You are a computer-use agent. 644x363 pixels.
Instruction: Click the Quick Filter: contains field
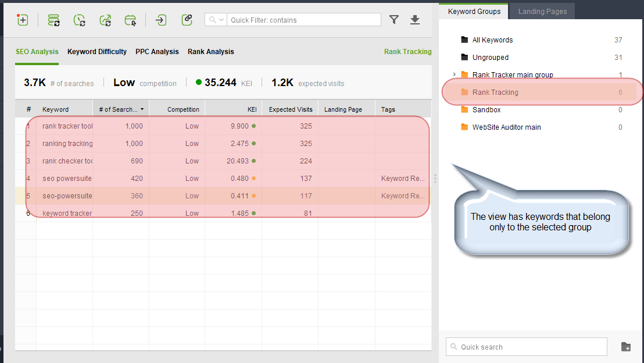click(304, 20)
